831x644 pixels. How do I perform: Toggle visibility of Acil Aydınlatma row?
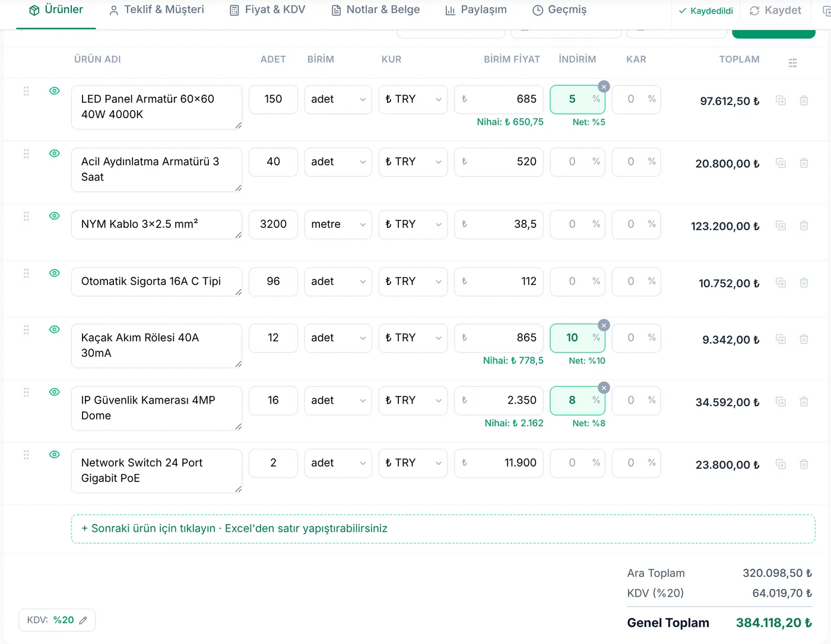pos(55,153)
